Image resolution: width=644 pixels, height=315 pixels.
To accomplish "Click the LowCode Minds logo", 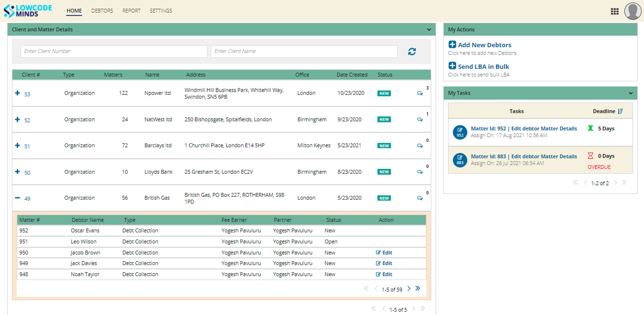I will click(x=28, y=11).
